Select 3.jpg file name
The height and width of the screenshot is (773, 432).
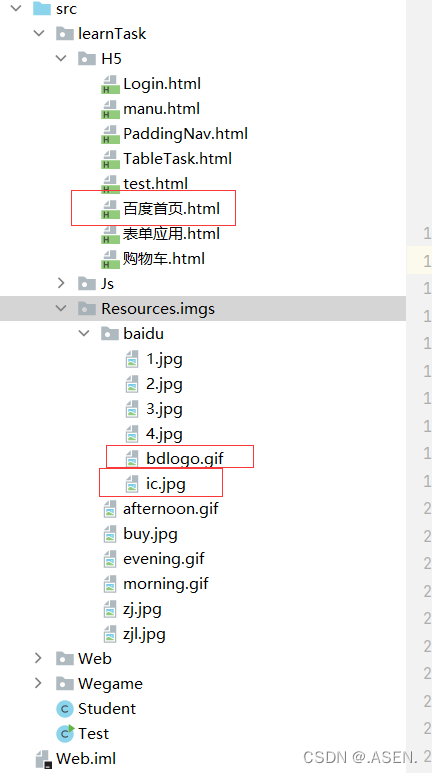point(164,410)
